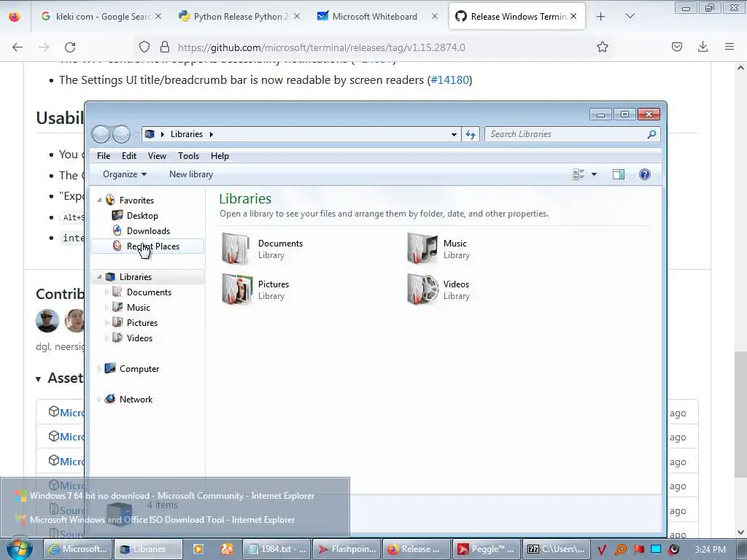Open the Music library icon

click(422, 249)
